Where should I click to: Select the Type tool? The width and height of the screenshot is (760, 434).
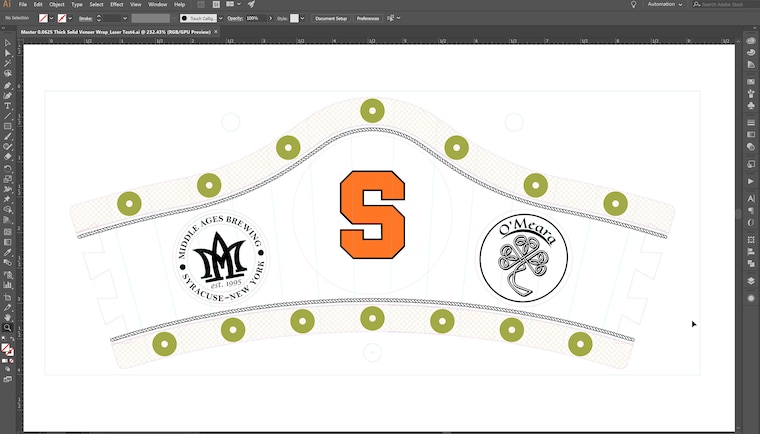coord(7,106)
